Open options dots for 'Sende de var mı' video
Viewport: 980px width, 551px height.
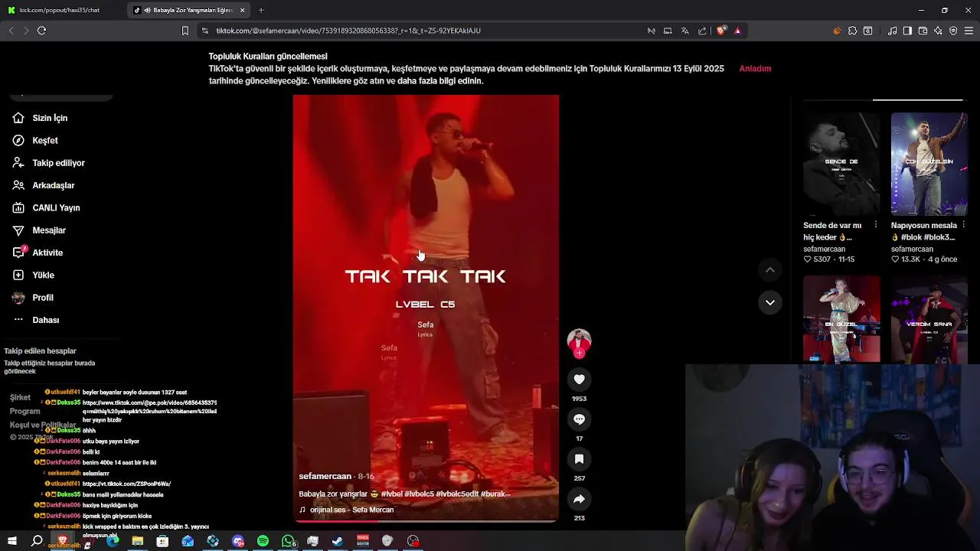click(875, 225)
